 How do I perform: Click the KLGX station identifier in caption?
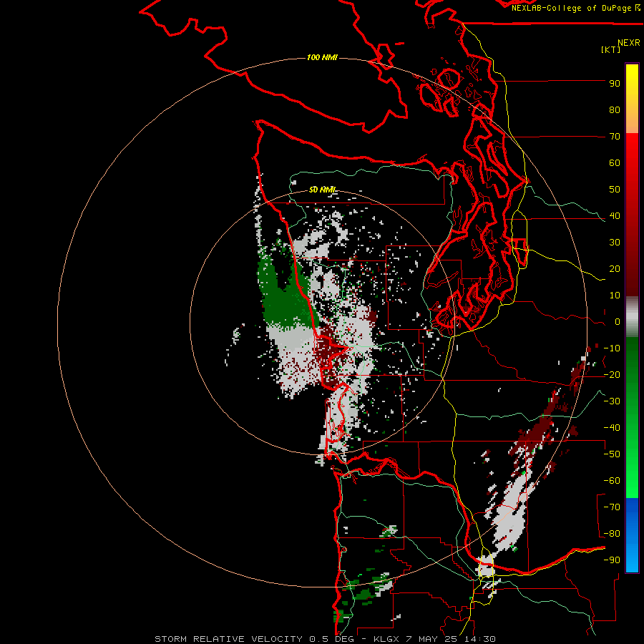pos(388,639)
